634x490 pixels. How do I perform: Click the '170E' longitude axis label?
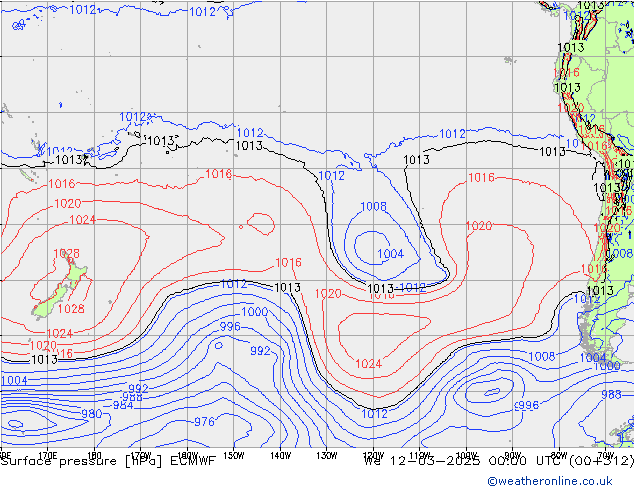point(48,456)
